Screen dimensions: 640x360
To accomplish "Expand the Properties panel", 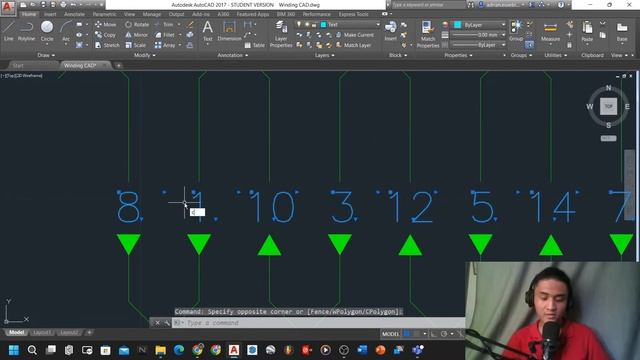I will point(458,55).
